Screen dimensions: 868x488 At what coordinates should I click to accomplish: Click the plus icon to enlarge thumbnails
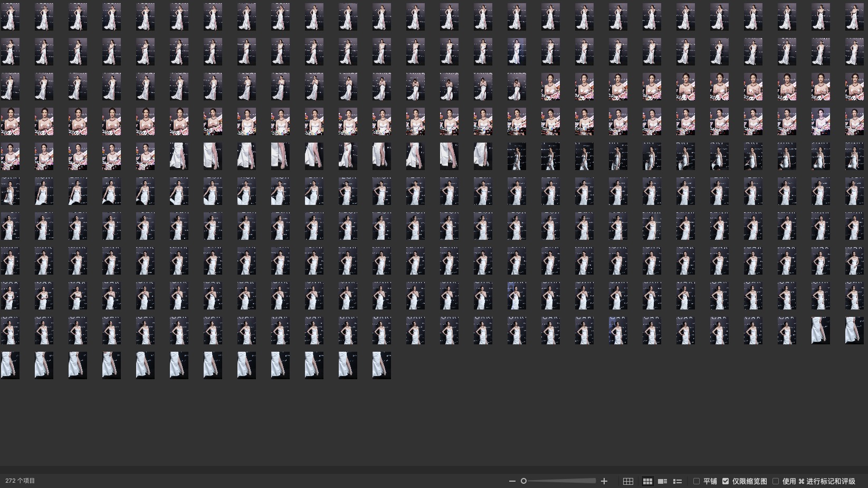pyautogui.click(x=604, y=481)
